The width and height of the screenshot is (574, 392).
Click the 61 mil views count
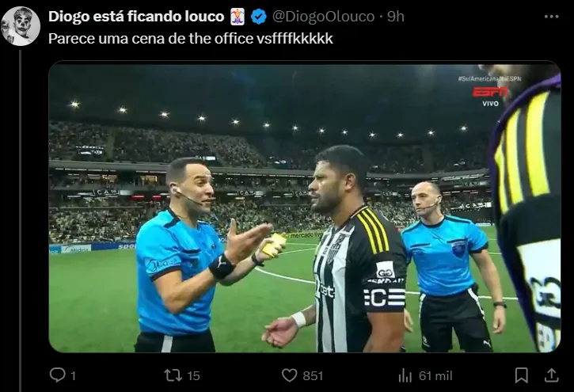(435, 376)
